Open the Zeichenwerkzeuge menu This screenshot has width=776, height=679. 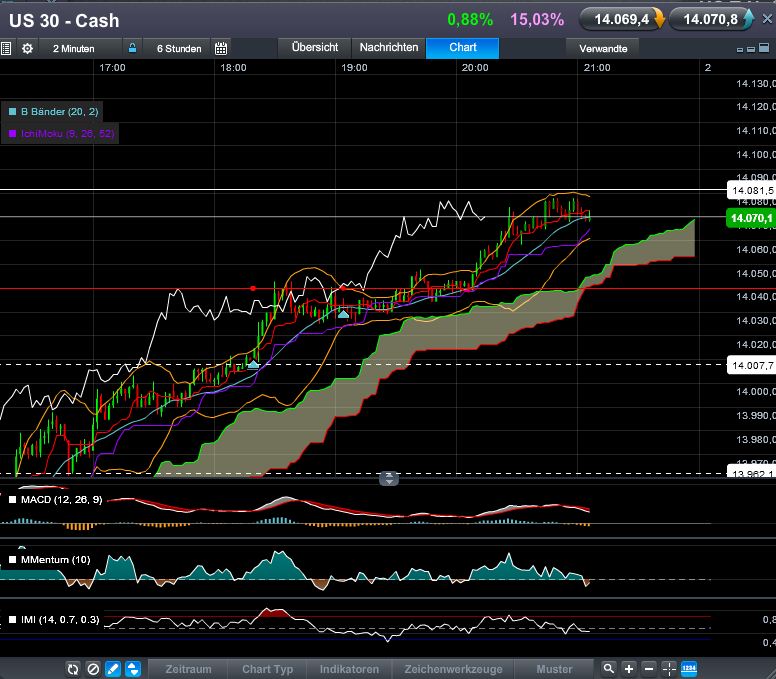[453, 669]
